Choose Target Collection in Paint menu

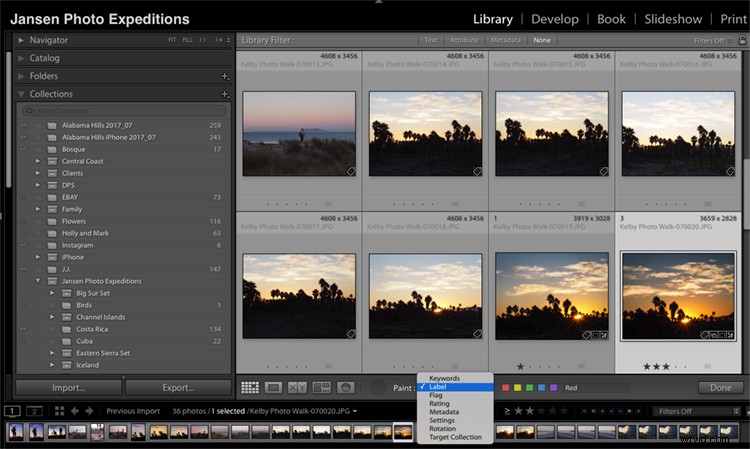(455, 437)
